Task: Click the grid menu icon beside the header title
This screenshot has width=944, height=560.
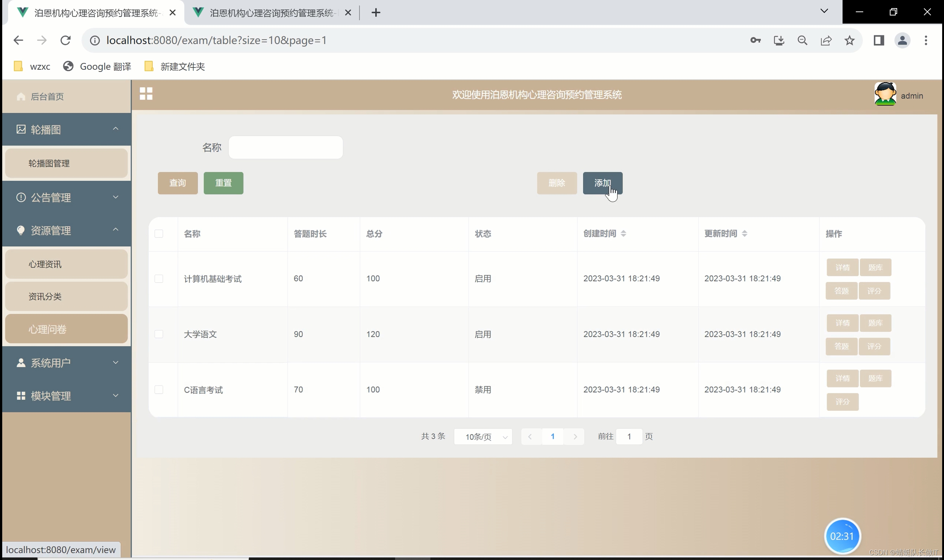Action: pyautogui.click(x=146, y=94)
